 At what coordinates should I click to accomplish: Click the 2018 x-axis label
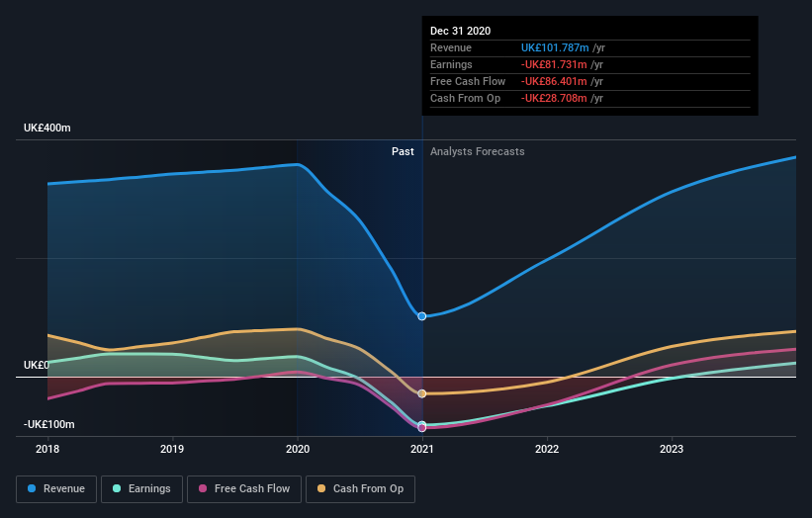47,449
